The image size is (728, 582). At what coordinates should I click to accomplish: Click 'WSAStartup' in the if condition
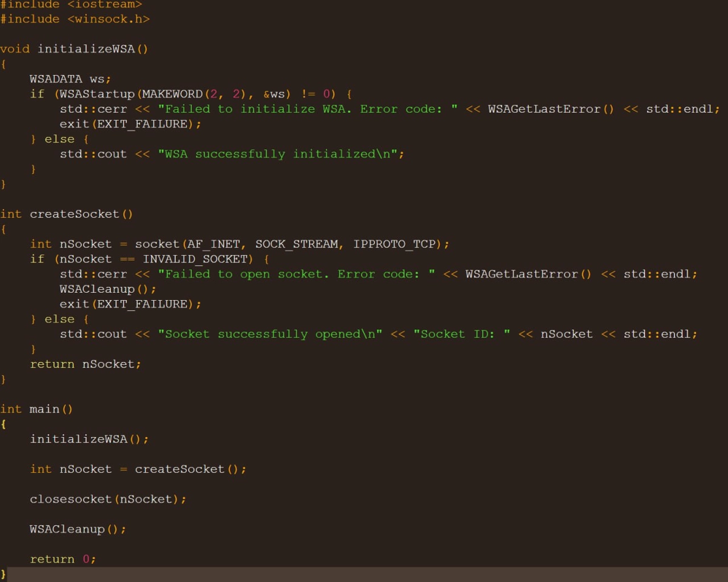(97, 94)
